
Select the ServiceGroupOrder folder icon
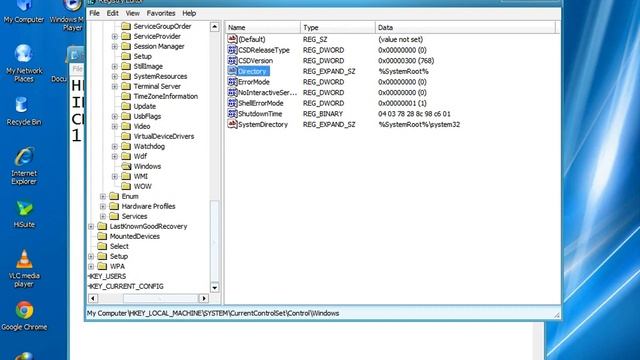(x=126, y=27)
